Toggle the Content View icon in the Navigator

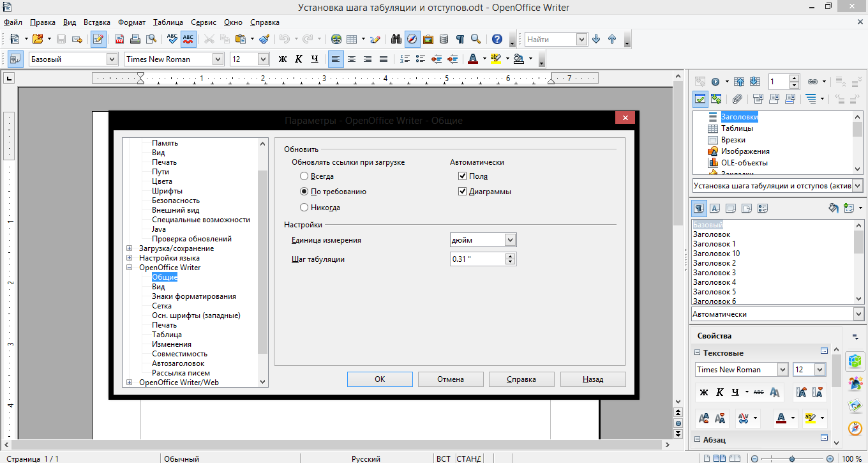pos(700,99)
